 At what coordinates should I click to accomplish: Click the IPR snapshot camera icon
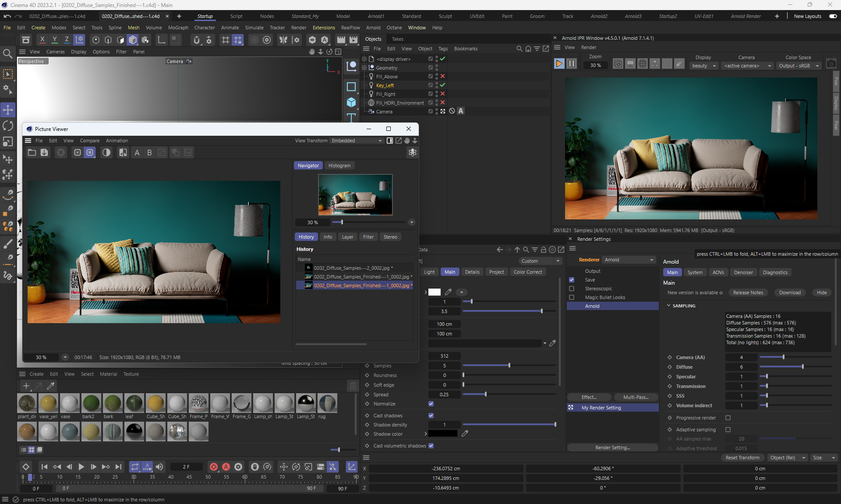831,64
